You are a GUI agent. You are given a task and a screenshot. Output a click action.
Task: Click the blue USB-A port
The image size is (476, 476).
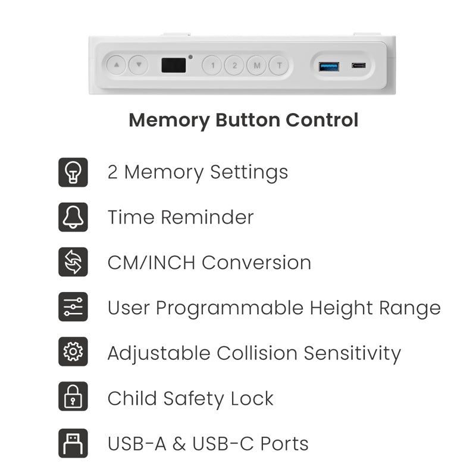[x=329, y=65]
